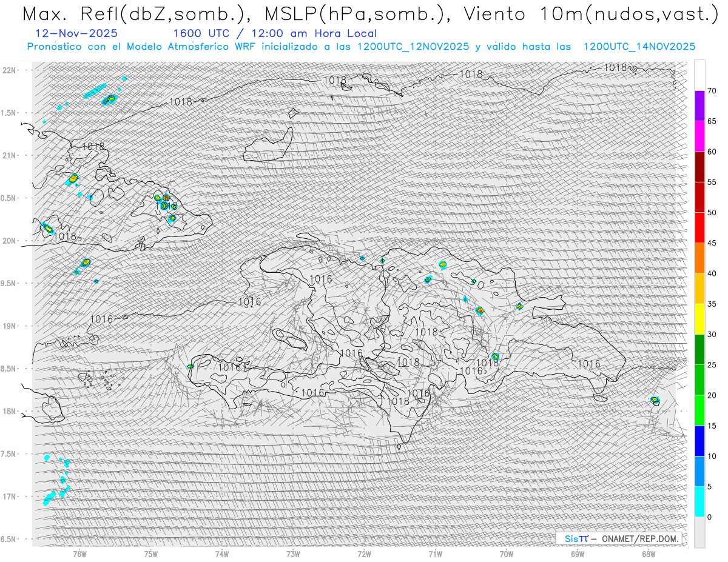
Task: Click the '69W' longitude axis label
Action: tap(578, 554)
